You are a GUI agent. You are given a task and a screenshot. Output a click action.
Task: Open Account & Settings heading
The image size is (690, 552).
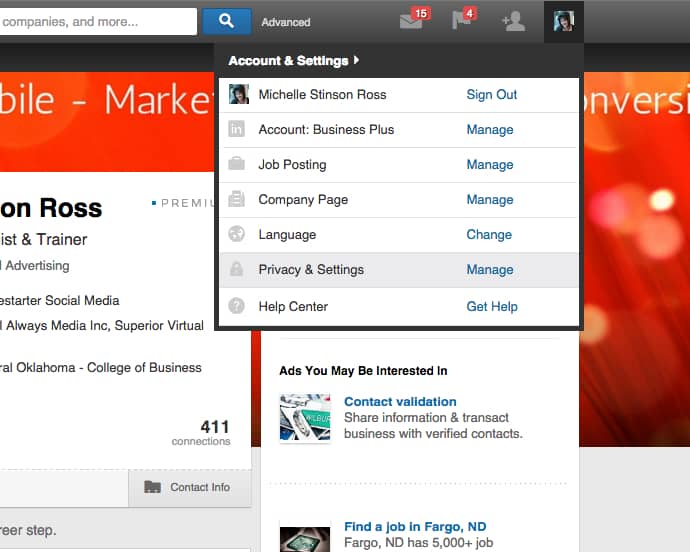[x=288, y=60]
